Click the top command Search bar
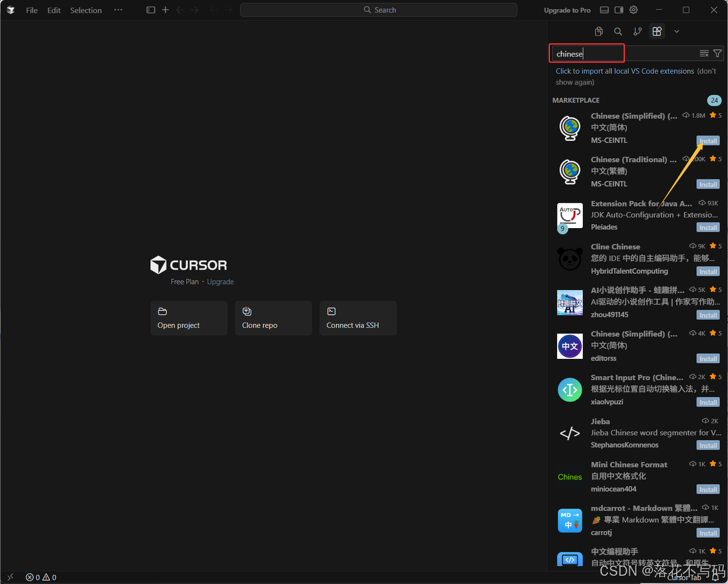Screen dimensions: 728x584 (379, 10)
